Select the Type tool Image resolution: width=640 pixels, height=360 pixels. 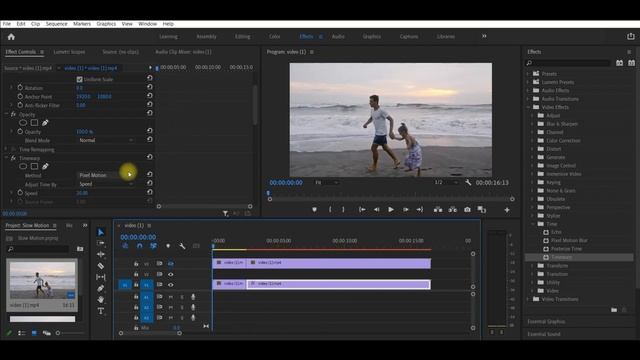pos(101,311)
